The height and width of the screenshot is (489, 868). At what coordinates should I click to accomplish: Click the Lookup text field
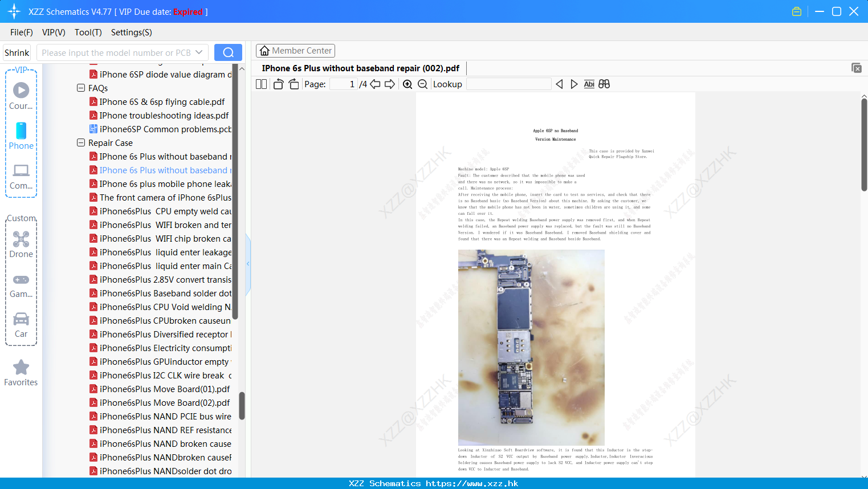(x=509, y=84)
